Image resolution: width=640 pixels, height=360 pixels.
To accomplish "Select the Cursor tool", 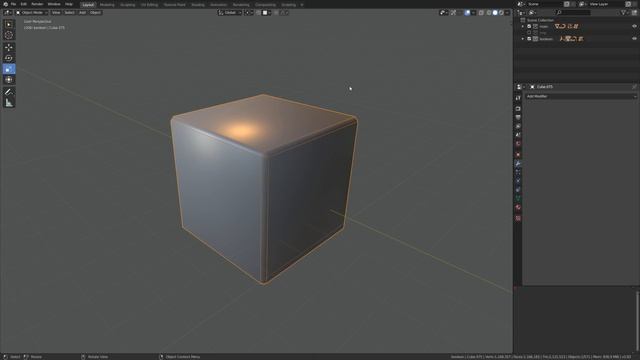I will point(9,35).
